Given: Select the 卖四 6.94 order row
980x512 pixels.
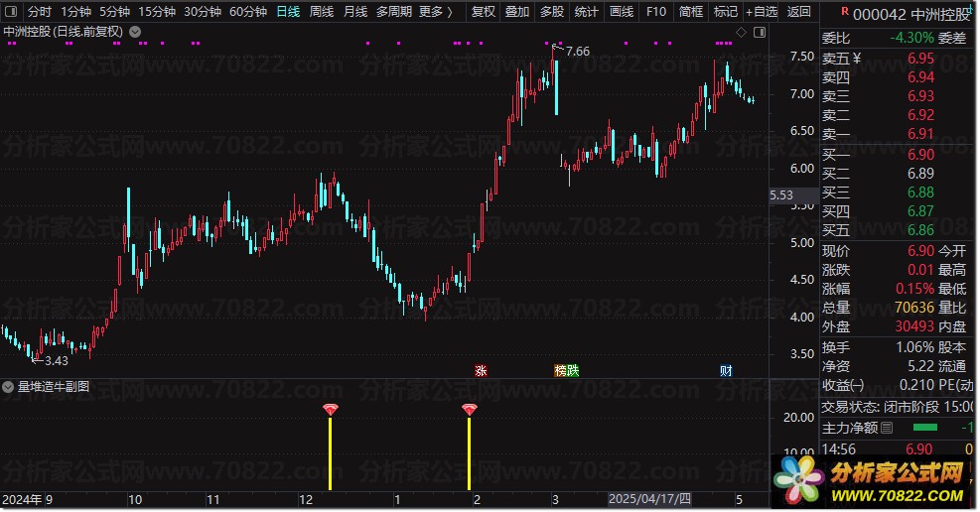Looking at the screenshot, I should (898, 77).
